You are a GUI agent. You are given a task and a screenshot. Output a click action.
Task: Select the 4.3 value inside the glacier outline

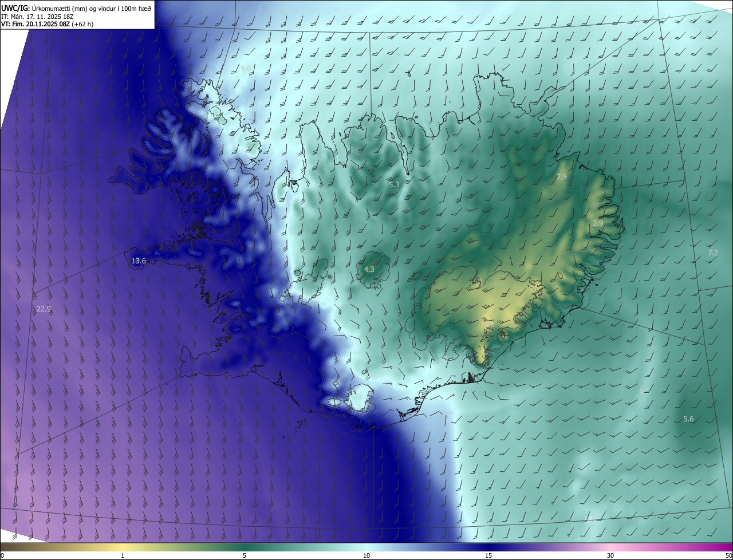tap(369, 269)
